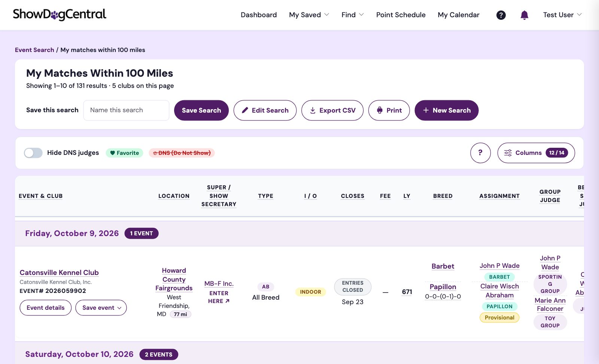
Task: Open the Save event dropdown
Action: pyautogui.click(x=101, y=308)
